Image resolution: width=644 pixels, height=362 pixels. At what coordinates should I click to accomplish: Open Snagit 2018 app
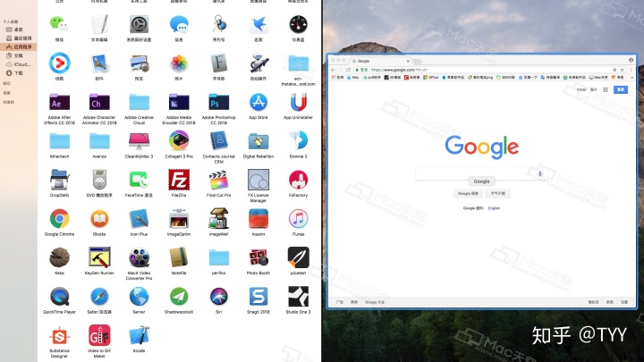click(258, 297)
